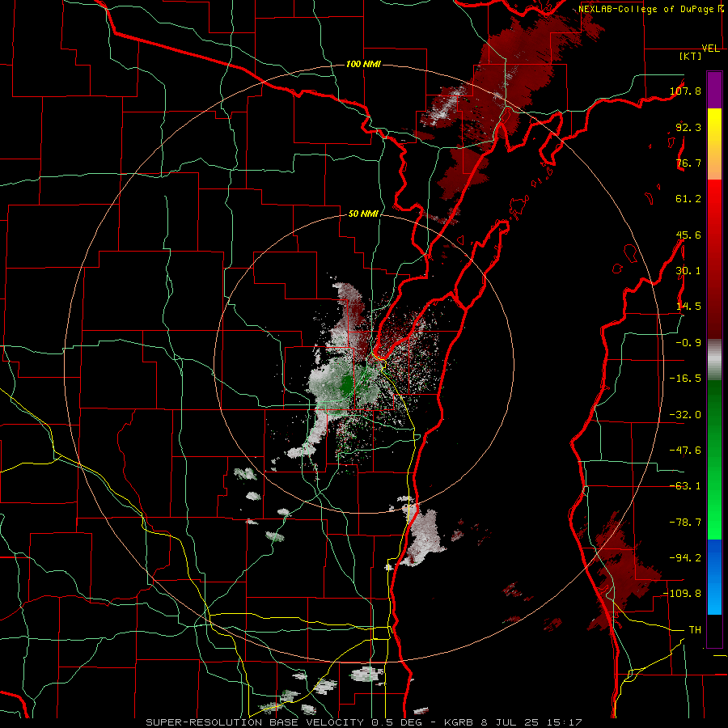
Task: Click the 100 NMI range ring label
Action: click(x=363, y=64)
